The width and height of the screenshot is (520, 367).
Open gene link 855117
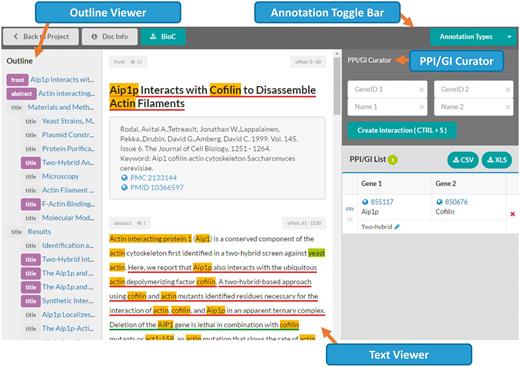[x=382, y=202]
